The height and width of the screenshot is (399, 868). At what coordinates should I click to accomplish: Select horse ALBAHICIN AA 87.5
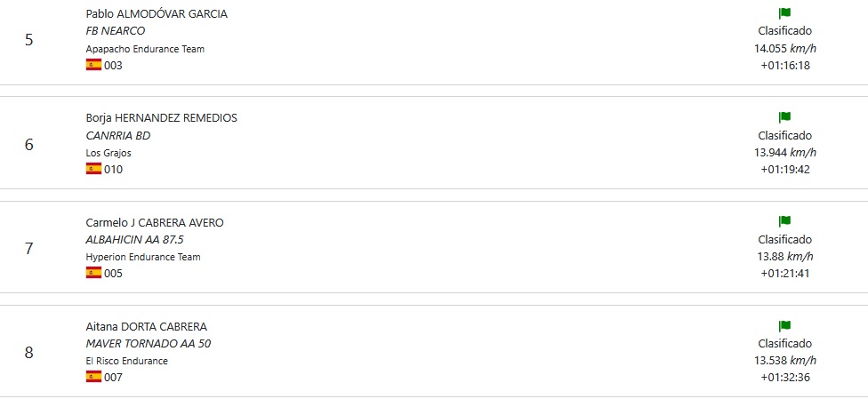click(x=134, y=240)
